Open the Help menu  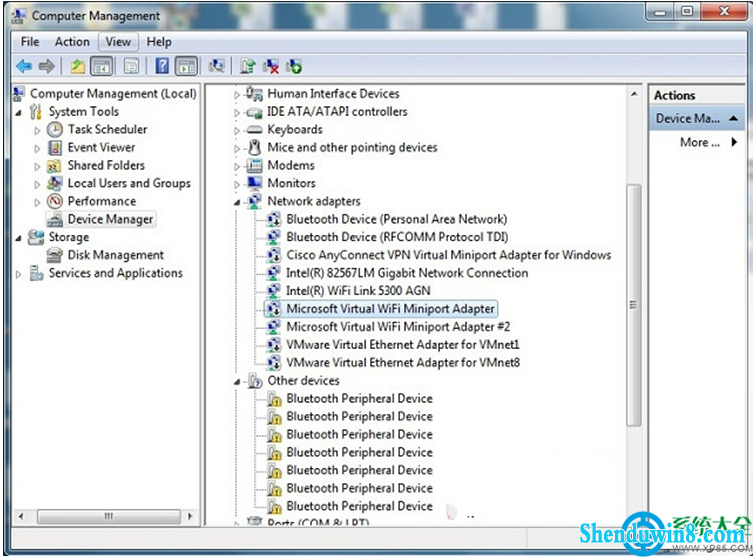pyautogui.click(x=159, y=42)
